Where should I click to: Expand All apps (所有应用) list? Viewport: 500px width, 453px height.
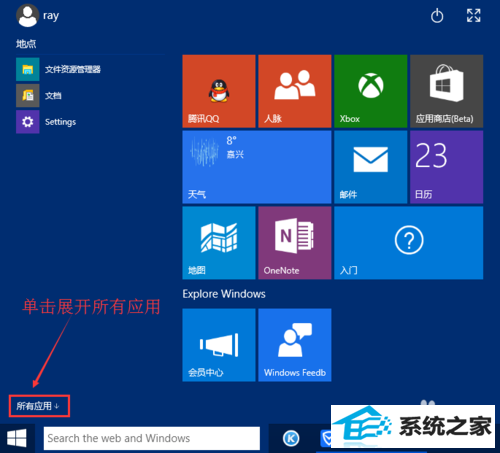(39, 406)
